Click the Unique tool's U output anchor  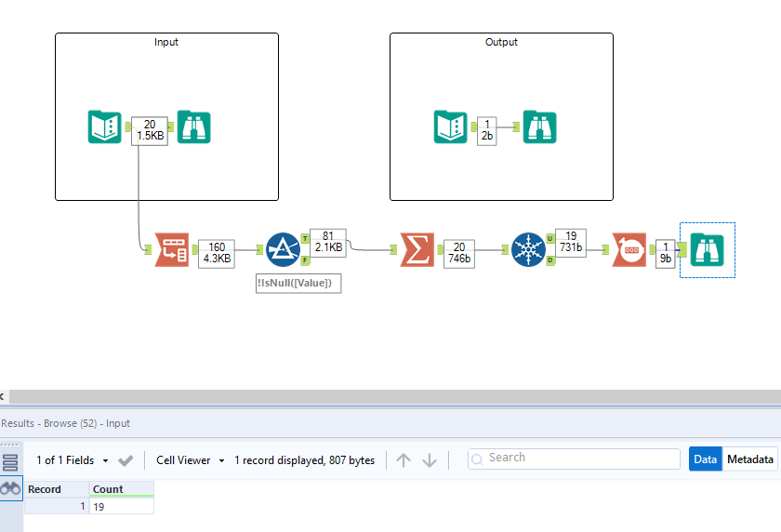[550, 239]
